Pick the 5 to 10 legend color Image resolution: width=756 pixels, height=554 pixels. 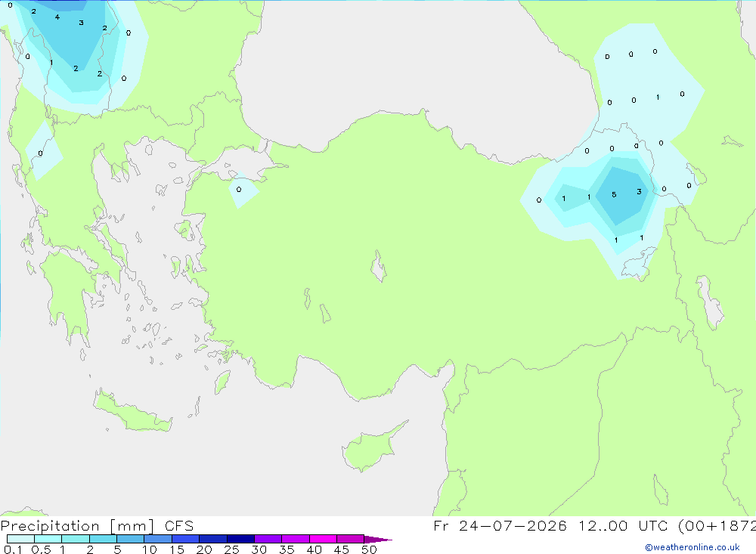131,539
